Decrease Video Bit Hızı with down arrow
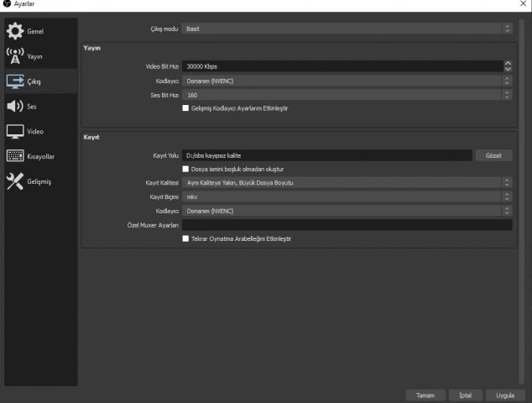 pyautogui.click(x=508, y=69)
